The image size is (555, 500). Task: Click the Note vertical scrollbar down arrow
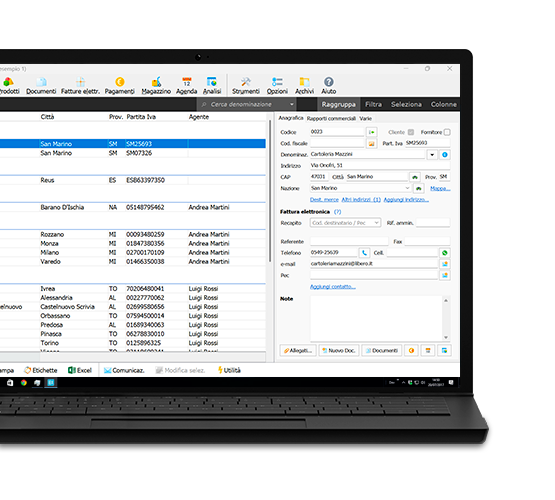click(x=446, y=337)
